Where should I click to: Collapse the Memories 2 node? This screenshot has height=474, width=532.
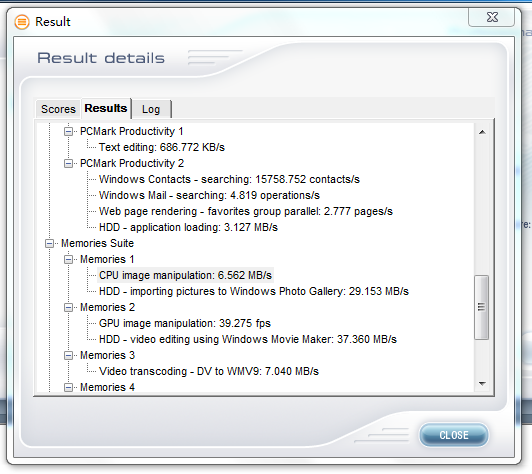click(x=69, y=307)
